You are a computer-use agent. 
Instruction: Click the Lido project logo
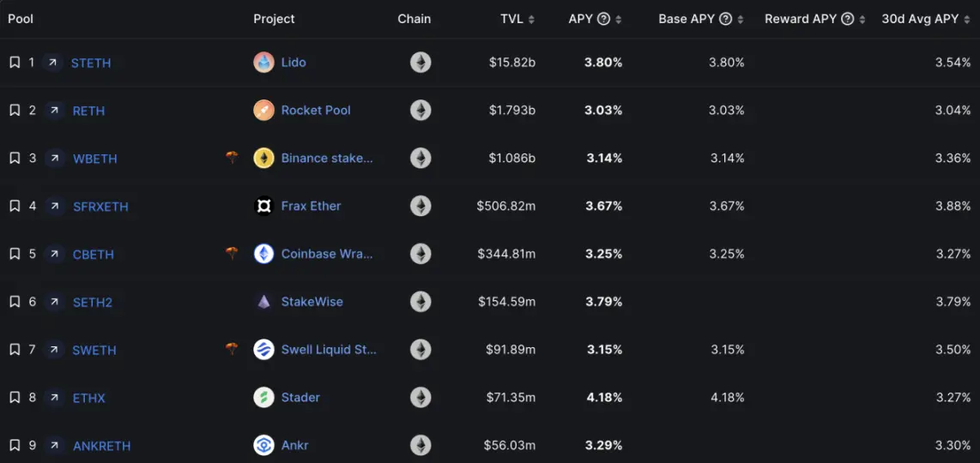click(x=263, y=63)
